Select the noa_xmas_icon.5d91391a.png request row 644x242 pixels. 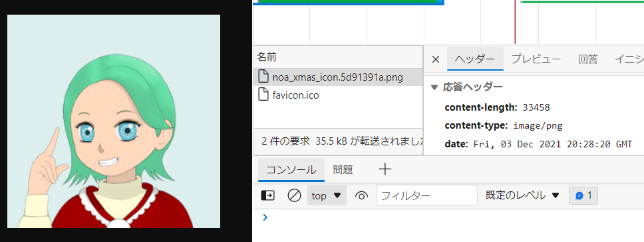coord(338,77)
